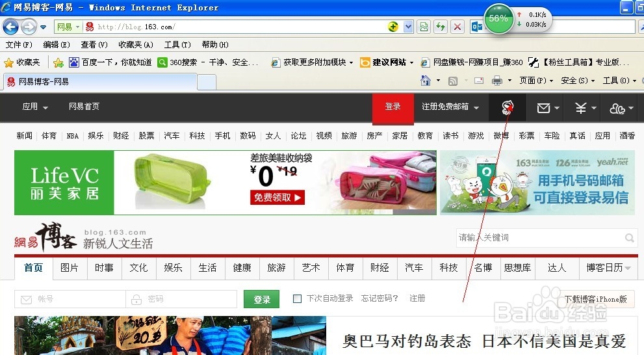
Task: Open the recent pages arrow beside Forward
Action: [x=43, y=27]
